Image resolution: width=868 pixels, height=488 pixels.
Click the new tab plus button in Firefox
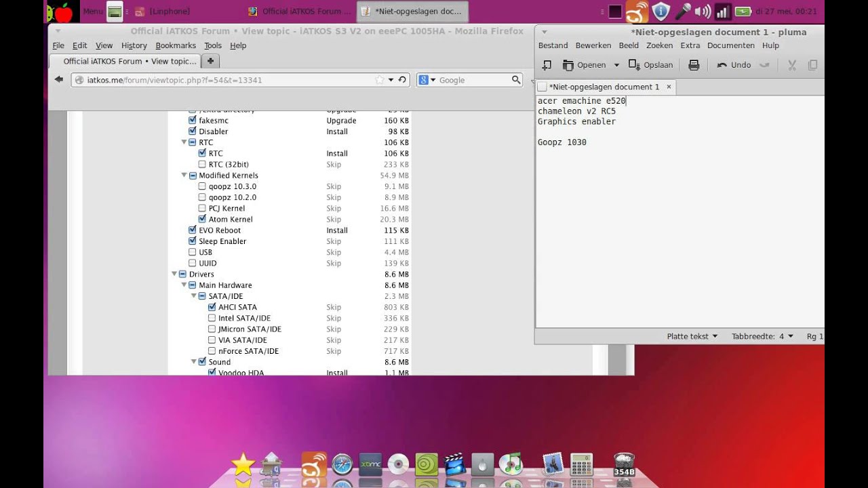point(210,61)
